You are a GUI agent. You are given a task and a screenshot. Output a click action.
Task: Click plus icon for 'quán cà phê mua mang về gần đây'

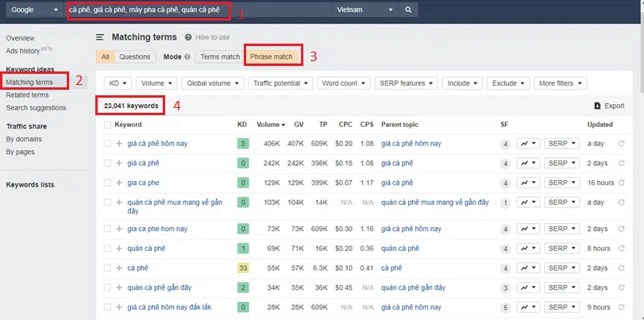coord(119,202)
